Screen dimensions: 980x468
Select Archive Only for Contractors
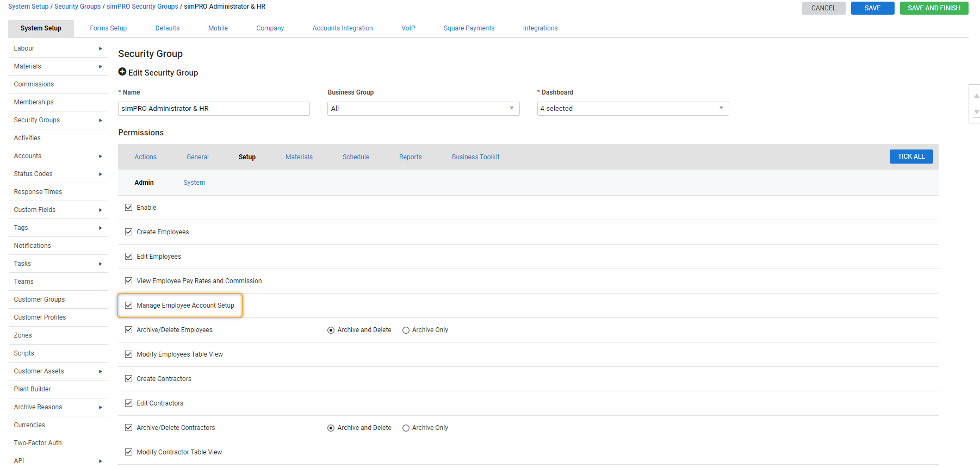coord(406,428)
